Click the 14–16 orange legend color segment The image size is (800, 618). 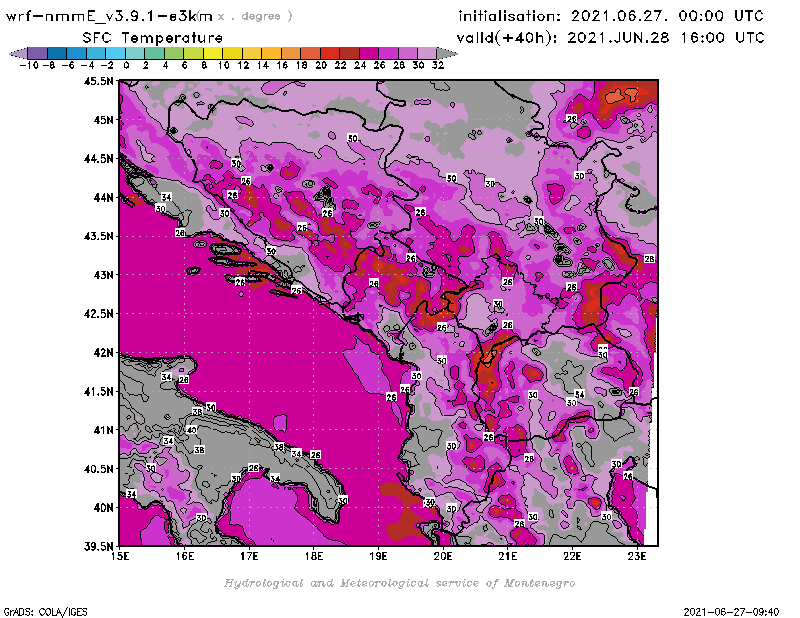click(x=271, y=53)
